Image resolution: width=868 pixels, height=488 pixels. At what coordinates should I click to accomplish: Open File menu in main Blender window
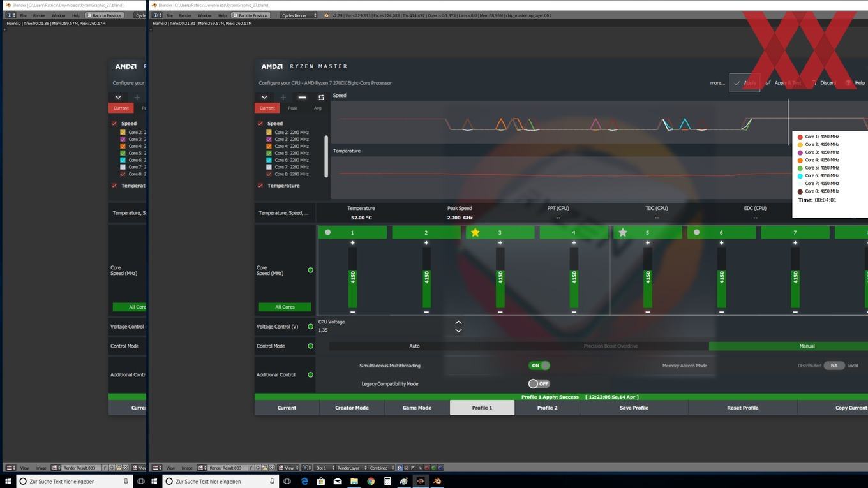pyautogui.click(x=168, y=15)
